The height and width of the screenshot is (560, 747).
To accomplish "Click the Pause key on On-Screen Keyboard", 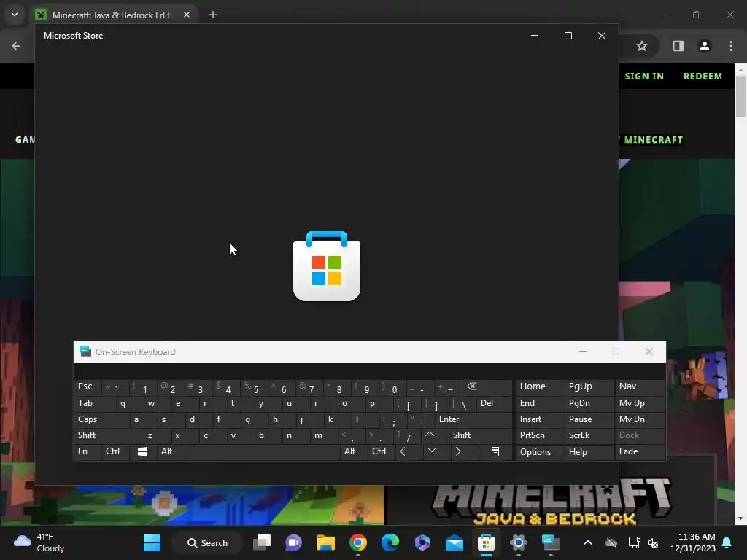I will pyautogui.click(x=589, y=419).
